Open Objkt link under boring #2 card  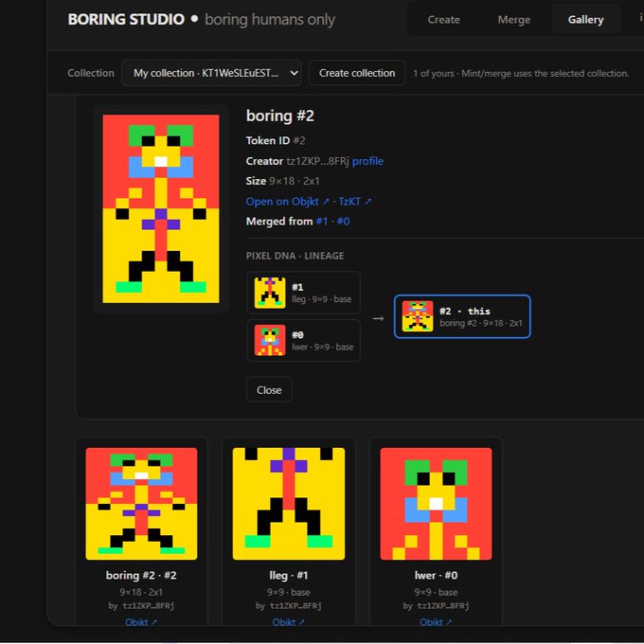[141, 622]
